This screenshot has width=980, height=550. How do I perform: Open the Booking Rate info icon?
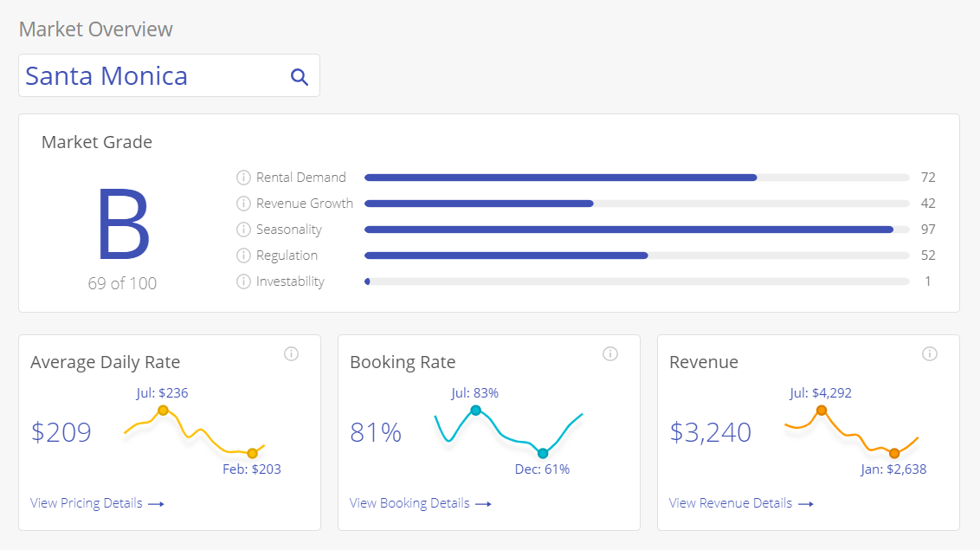tap(610, 353)
